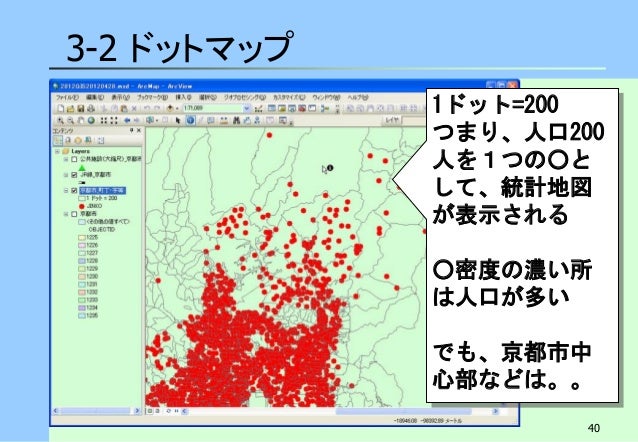Save the map document
Image resolution: width=638 pixels, height=442 pixels.
80,109
